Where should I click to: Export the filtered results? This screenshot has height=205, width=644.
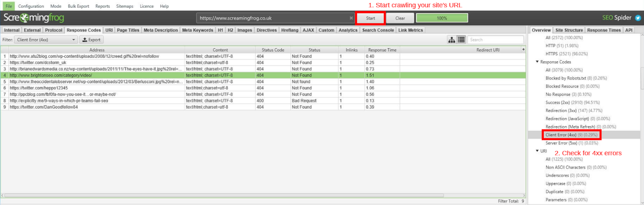click(91, 40)
